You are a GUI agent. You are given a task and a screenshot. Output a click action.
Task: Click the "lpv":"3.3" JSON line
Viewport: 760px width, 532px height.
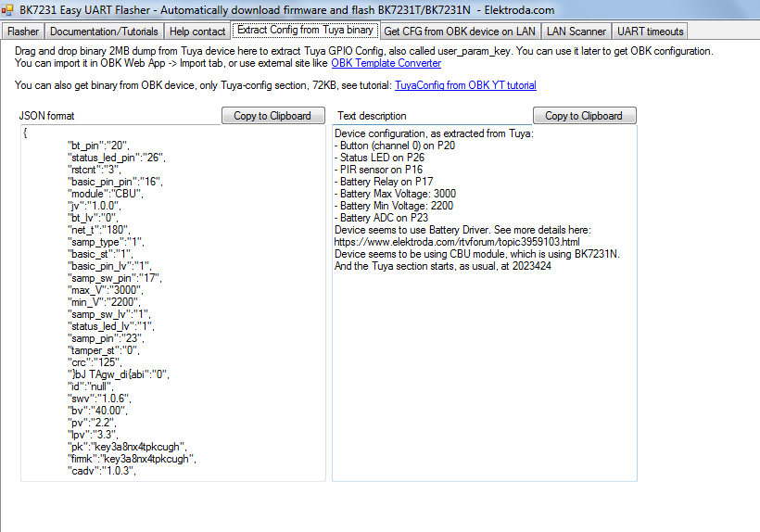(x=93, y=435)
